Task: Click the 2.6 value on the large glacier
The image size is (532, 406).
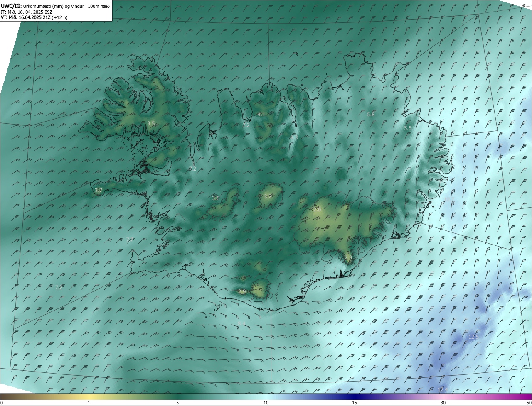Action: (317, 210)
